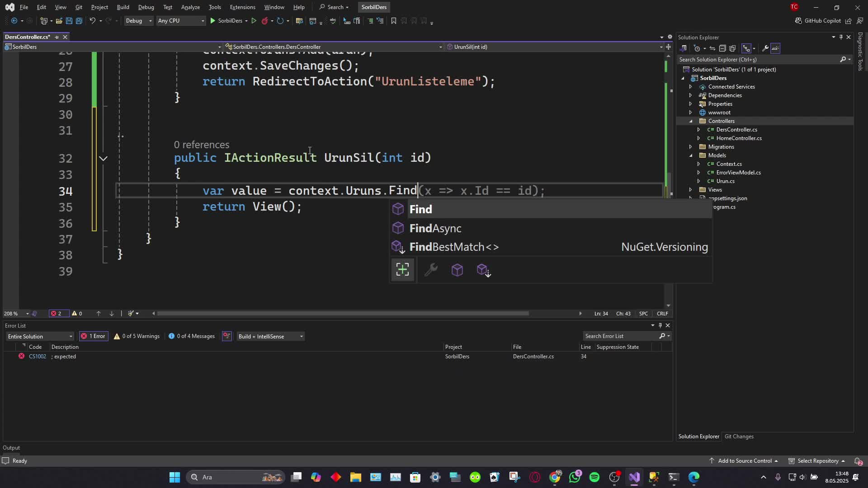Click the uncomment selected lines icon

click(380, 21)
